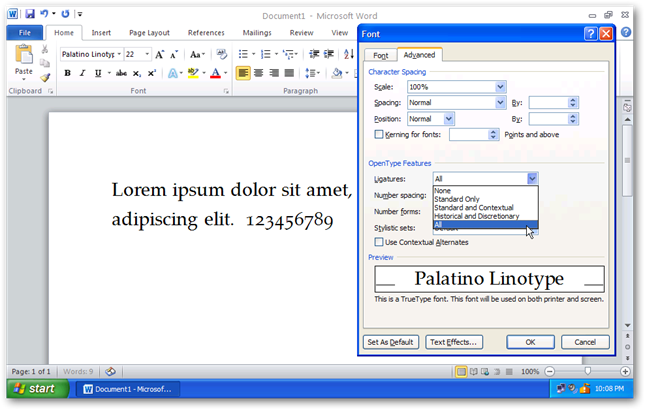The width and height of the screenshot is (645, 410).
Task: Enable Kerning for fonts checkbox
Action: coord(379,134)
